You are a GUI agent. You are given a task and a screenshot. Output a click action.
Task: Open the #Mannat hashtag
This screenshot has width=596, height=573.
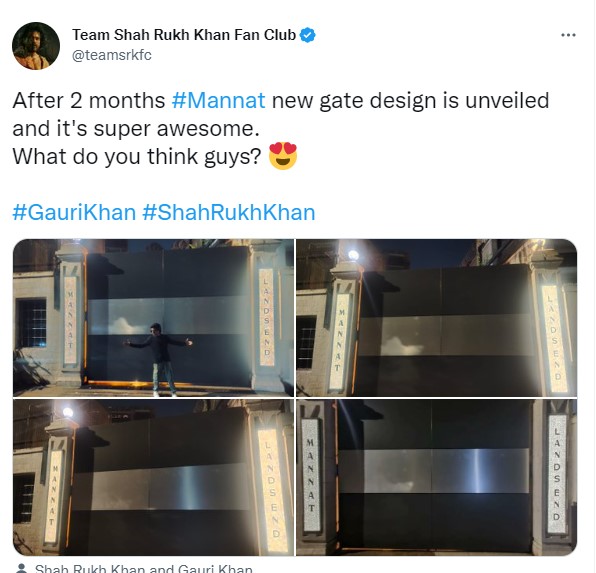218,100
